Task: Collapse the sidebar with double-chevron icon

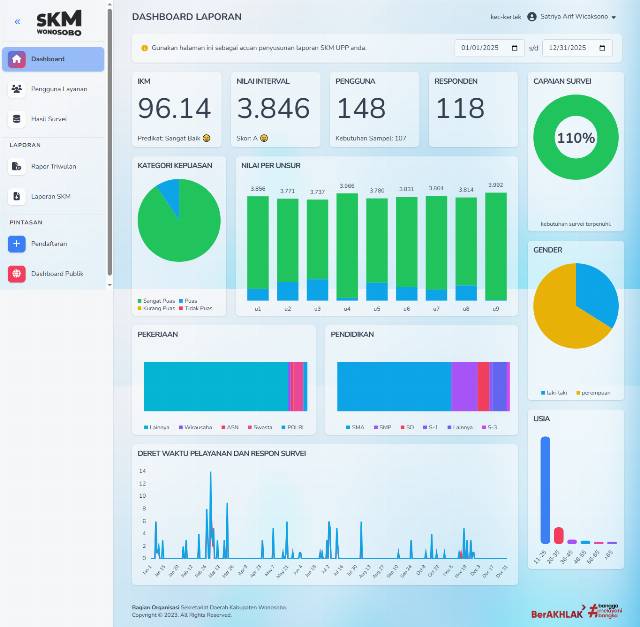Action: pyautogui.click(x=17, y=22)
